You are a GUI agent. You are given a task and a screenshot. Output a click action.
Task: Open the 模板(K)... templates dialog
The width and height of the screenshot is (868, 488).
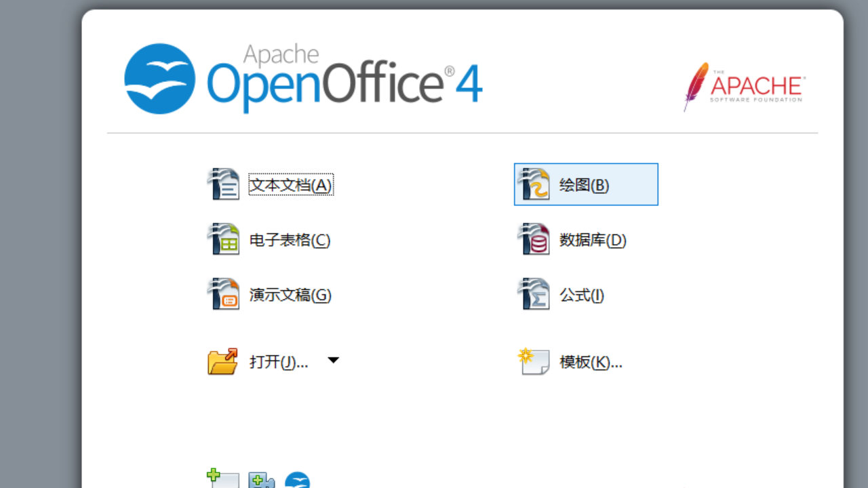[570, 362]
